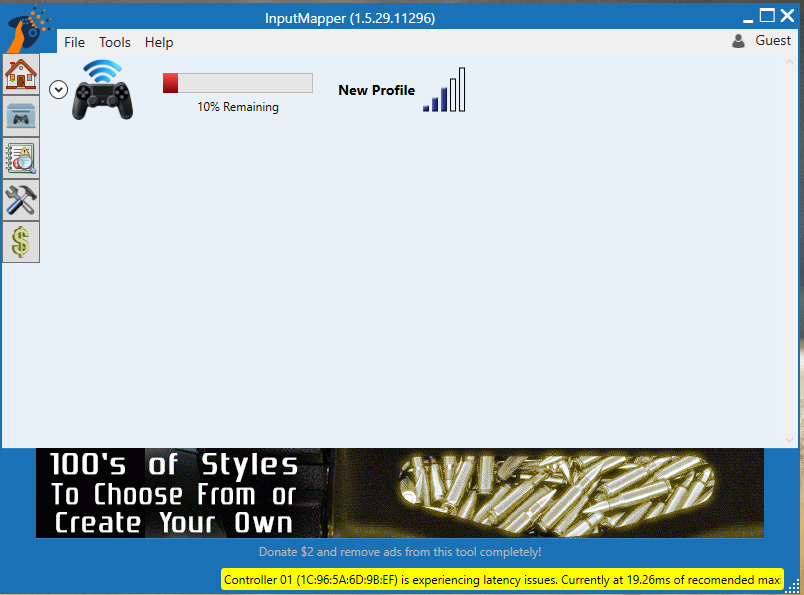Click the window resize grip corner
This screenshot has width=804, height=595.
pyautogui.click(x=793, y=586)
